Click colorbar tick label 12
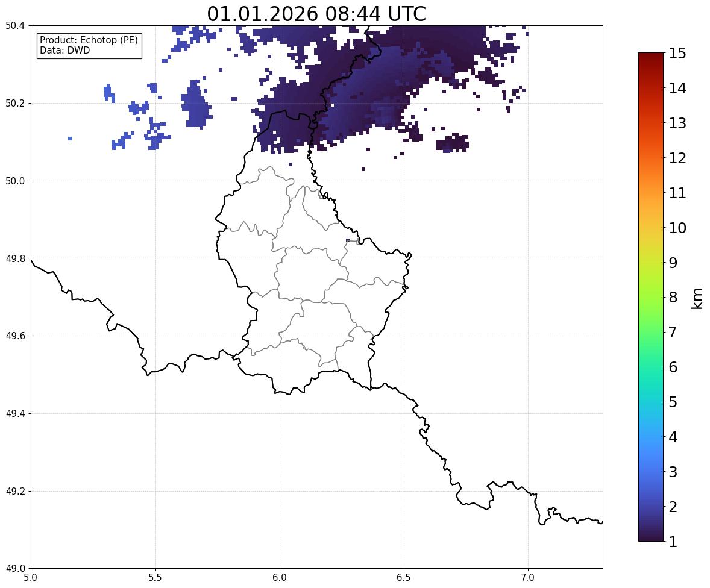The height and width of the screenshot is (588, 710). tap(677, 157)
